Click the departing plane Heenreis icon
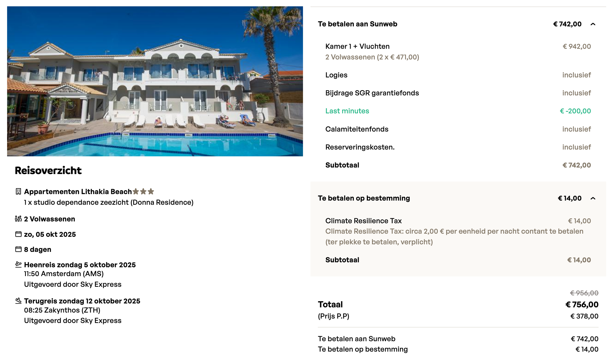 coord(18,264)
